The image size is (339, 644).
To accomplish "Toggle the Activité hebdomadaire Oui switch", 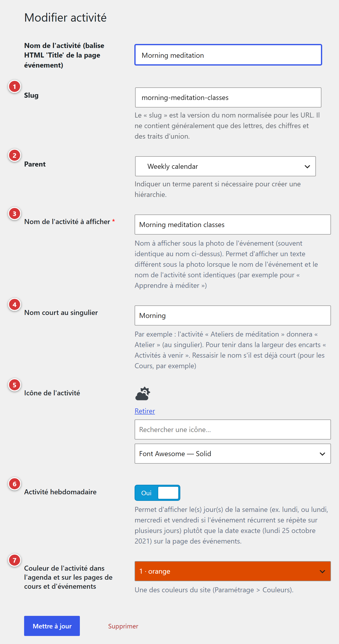I will (x=157, y=493).
